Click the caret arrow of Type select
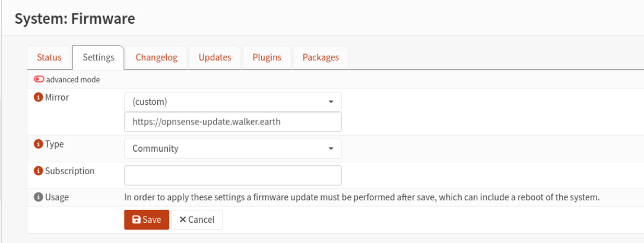The width and height of the screenshot is (644, 243). pyautogui.click(x=331, y=149)
